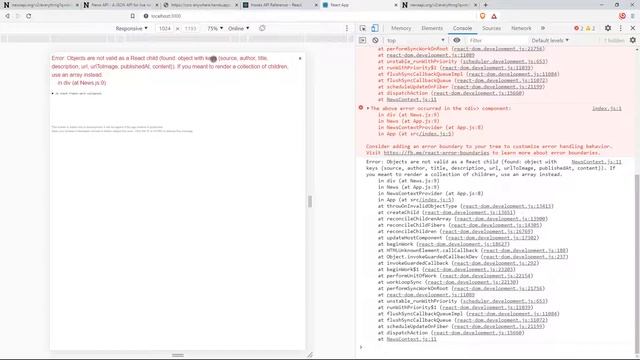Reload the page with refresh icon

pos(29,16)
